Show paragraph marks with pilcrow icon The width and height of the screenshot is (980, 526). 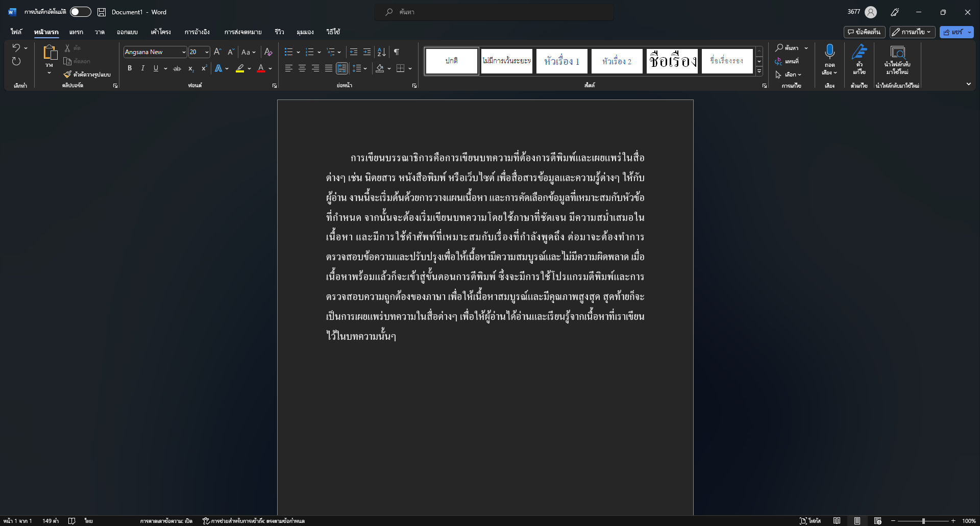click(x=397, y=52)
